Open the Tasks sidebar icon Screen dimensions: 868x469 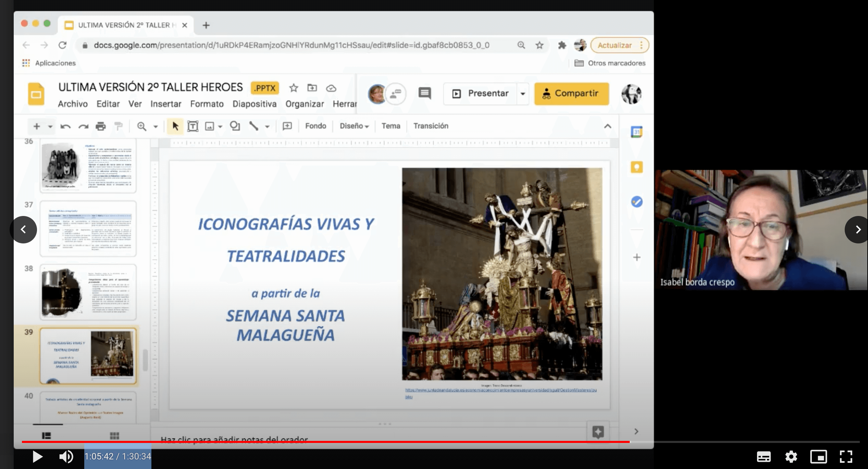(x=636, y=202)
